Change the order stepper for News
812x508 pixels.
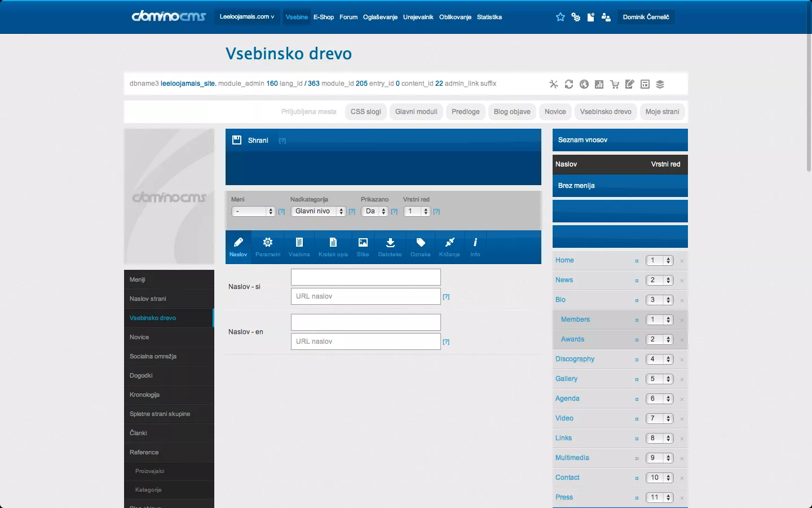click(659, 281)
